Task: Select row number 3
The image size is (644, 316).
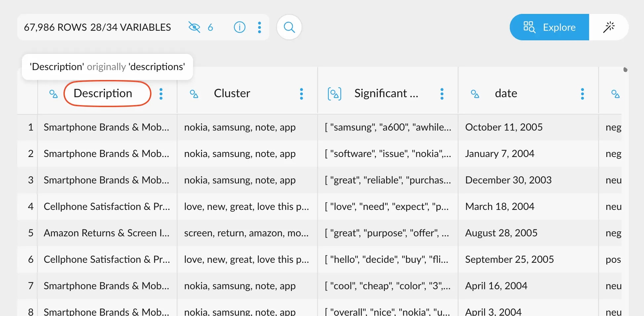Action: pyautogui.click(x=31, y=180)
